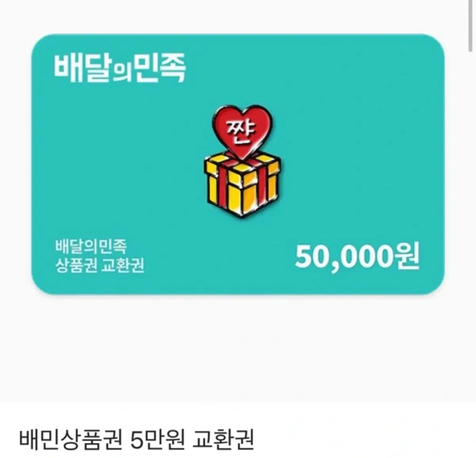Open the 배민상품권 5만원 교환권 product title
The height and width of the screenshot is (458, 476).
[136, 439]
